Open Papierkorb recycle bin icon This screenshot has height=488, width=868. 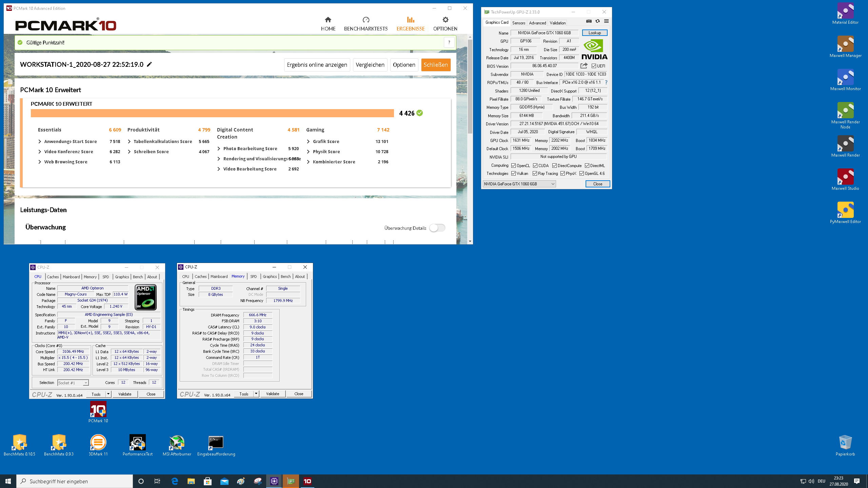tap(845, 446)
